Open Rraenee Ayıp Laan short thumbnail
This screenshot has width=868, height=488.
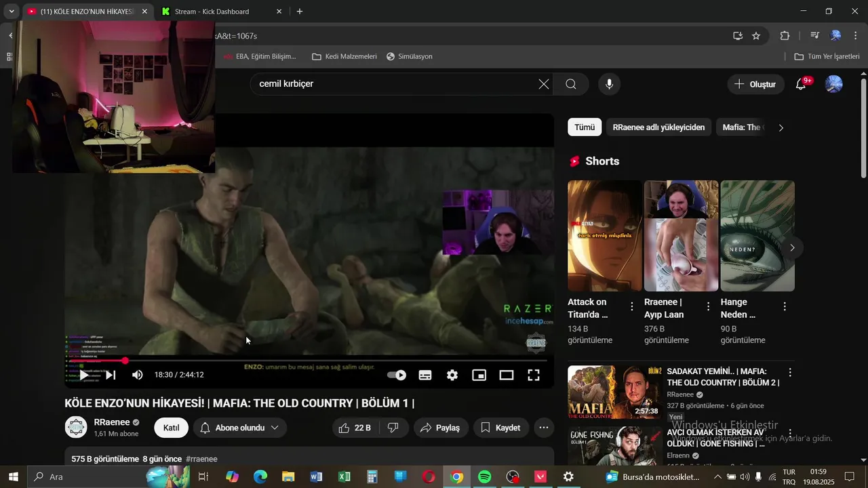tap(681, 236)
